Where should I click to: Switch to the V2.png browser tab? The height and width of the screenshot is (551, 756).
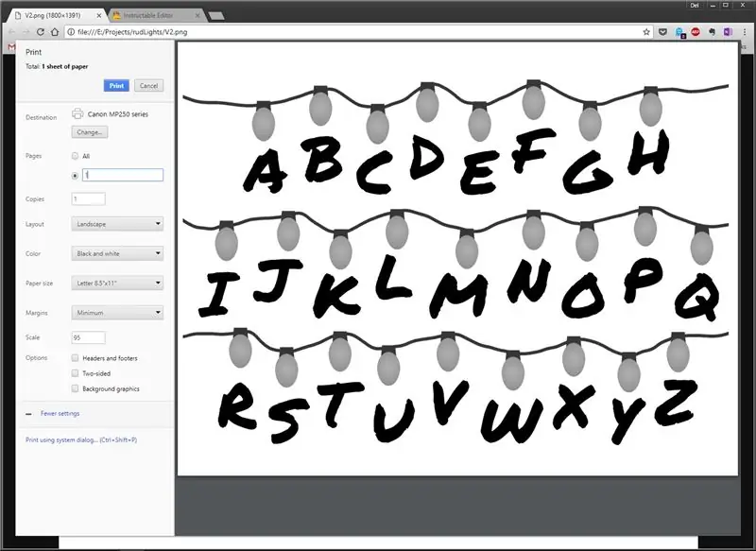(57, 15)
